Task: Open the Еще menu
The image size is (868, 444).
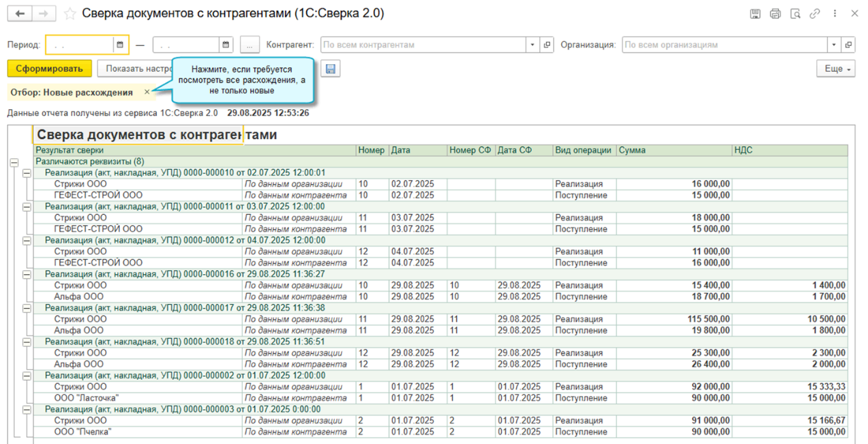Action: [x=835, y=69]
